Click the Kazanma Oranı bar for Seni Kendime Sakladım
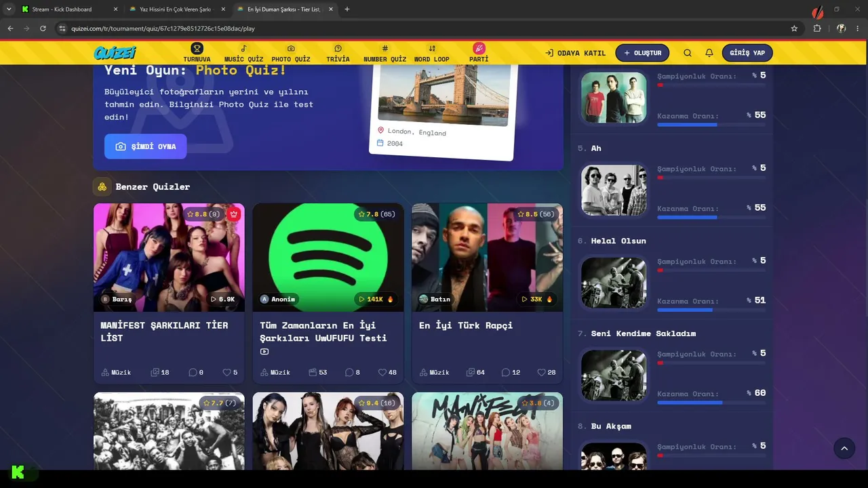The height and width of the screenshot is (488, 868). tap(711, 403)
